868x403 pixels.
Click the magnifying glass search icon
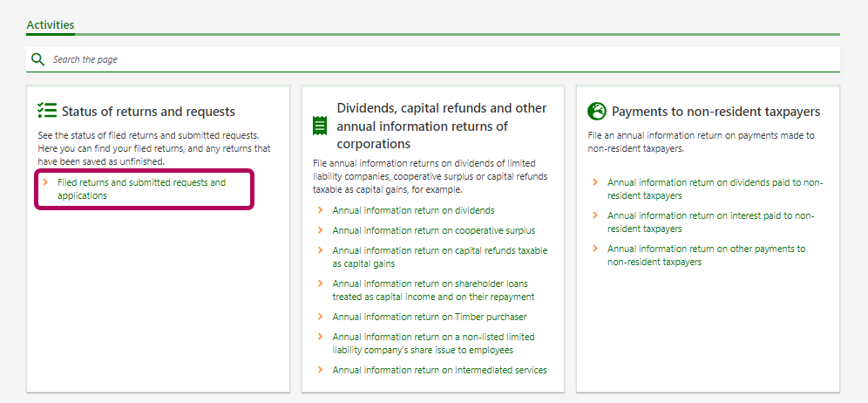tap(37, 59)
